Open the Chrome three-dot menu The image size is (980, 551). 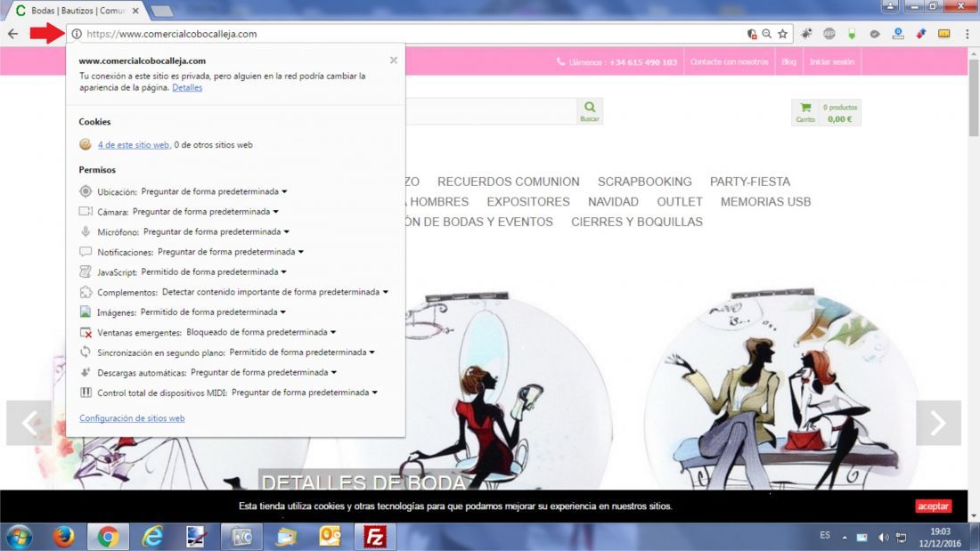[967, 34]
